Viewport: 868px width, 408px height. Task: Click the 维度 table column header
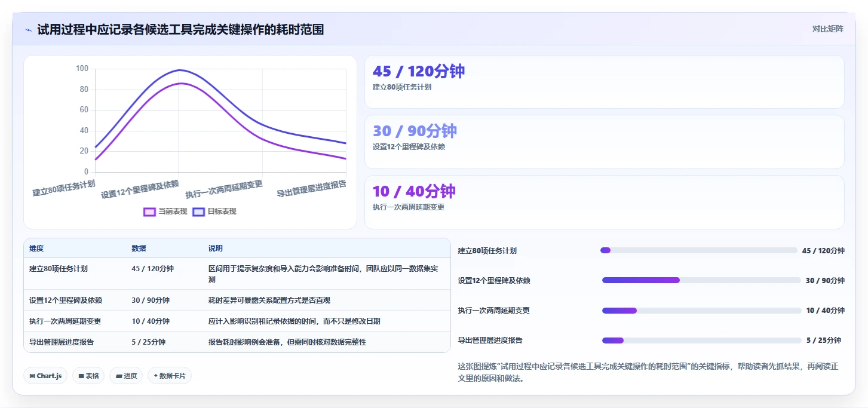tap(36, 249)
